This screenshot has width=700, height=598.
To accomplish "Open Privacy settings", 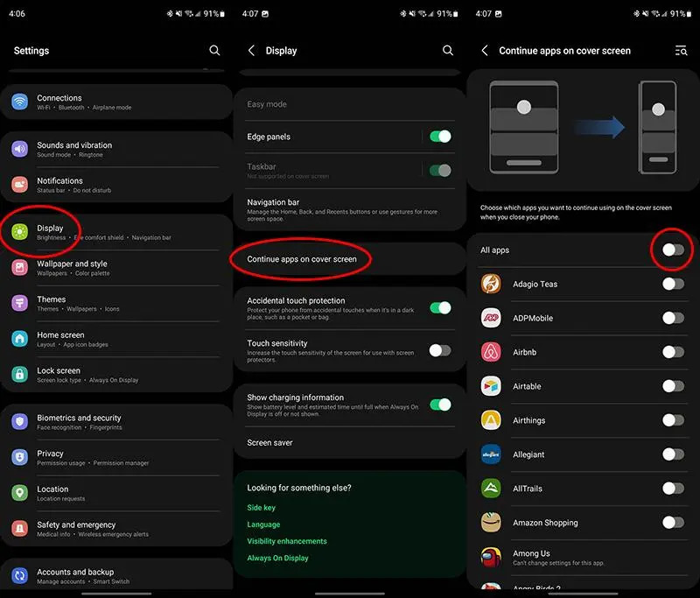I will click(116, 457).
